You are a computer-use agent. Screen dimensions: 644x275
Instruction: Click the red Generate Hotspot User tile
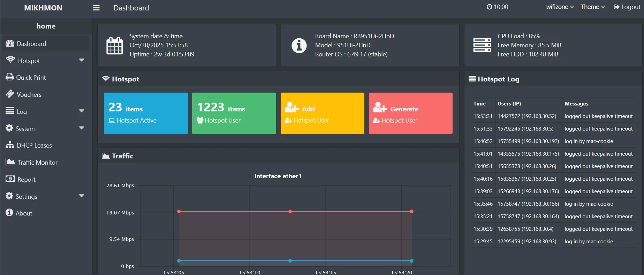(x=410, y=113)
